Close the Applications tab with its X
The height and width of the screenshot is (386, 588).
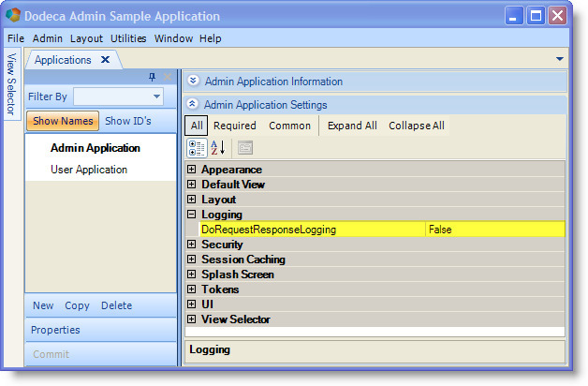click(x=106, y=60)
